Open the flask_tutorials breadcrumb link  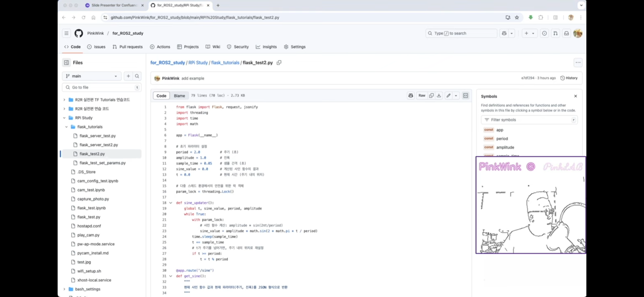pyautogui.click(x=225, y=63)
